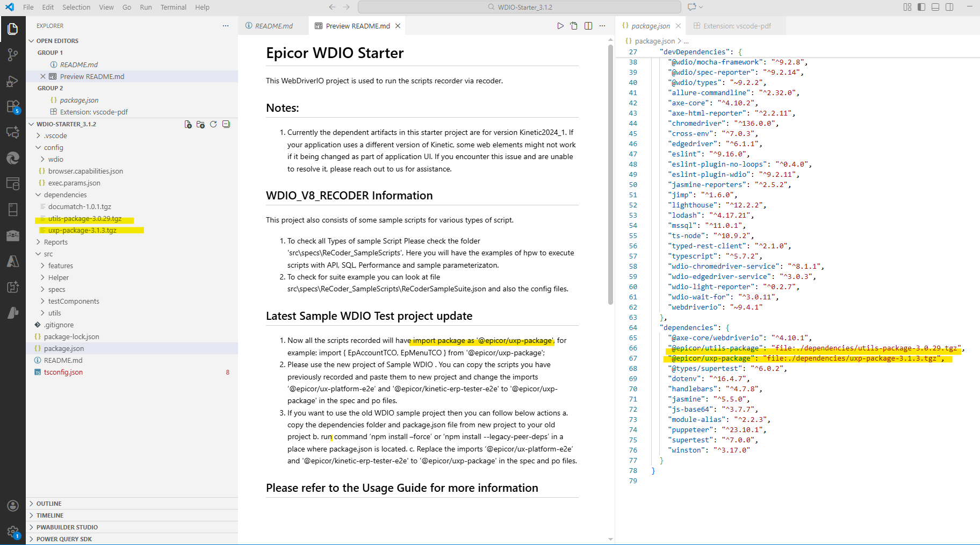
Task: Click the New File icon in explorer
Action: coord(188,124)
